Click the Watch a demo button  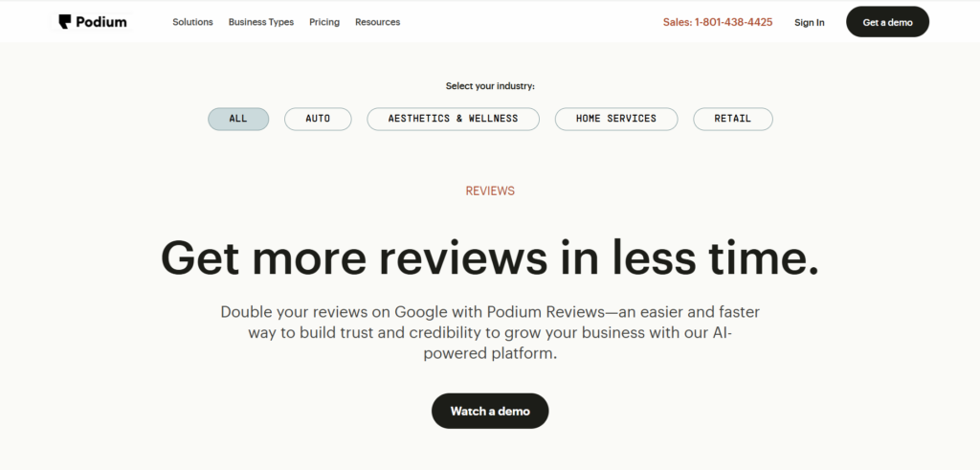490,411
